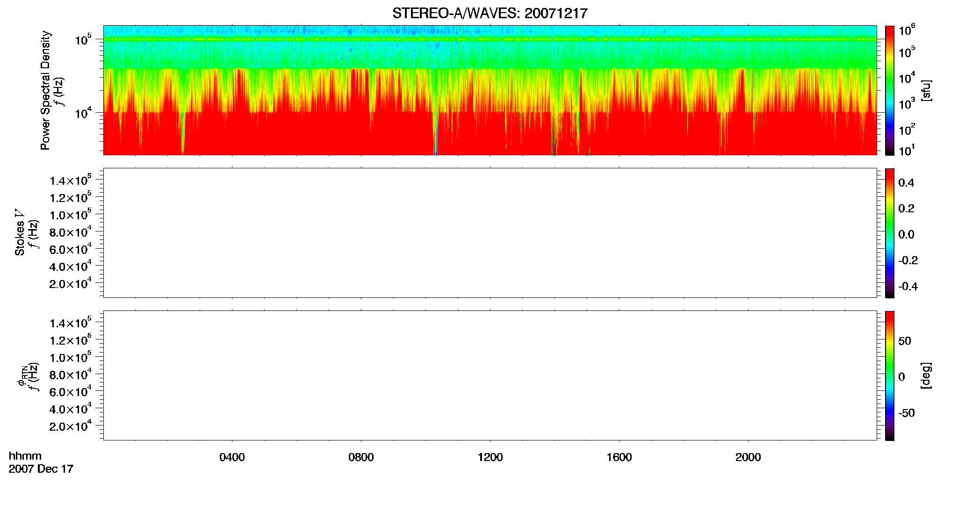Screen dimensions: 980x505
Task: Click the -0.4 label on the Stokes V colorbar
Action: pos(908,286)
